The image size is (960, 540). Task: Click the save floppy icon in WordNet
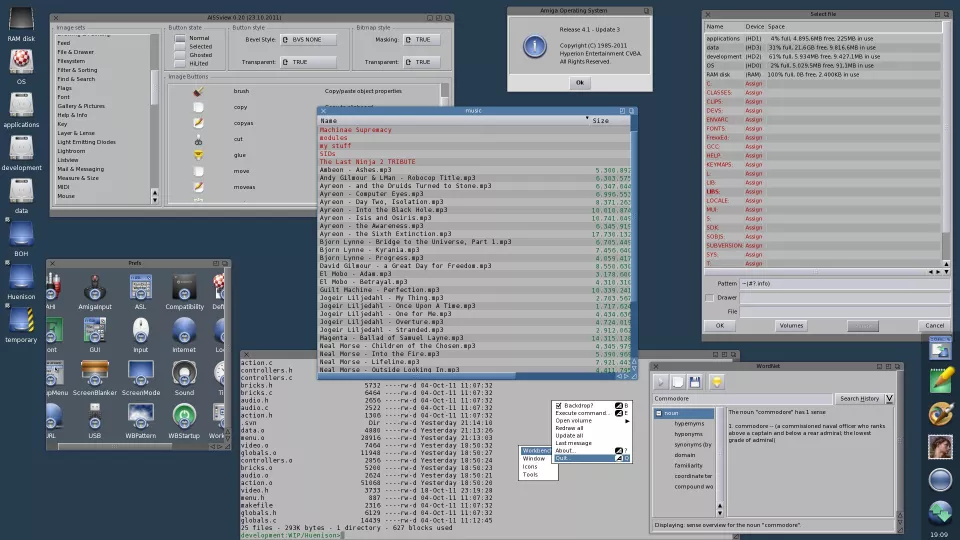point(694,382)
